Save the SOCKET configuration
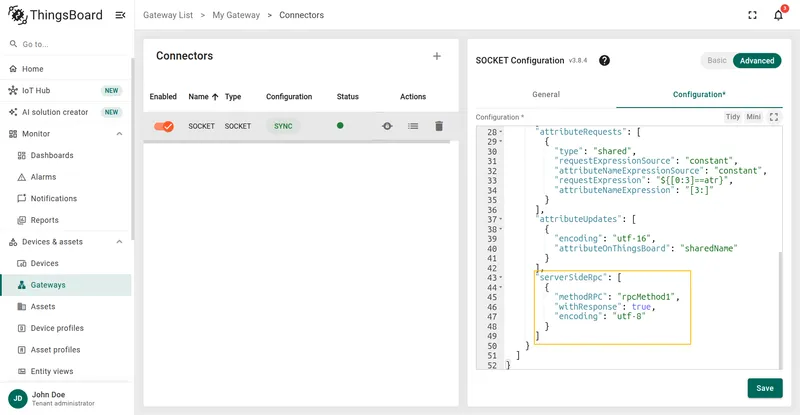Image resolution: width=800 pixels, height=415 pixels. click(x=765, y=388)
